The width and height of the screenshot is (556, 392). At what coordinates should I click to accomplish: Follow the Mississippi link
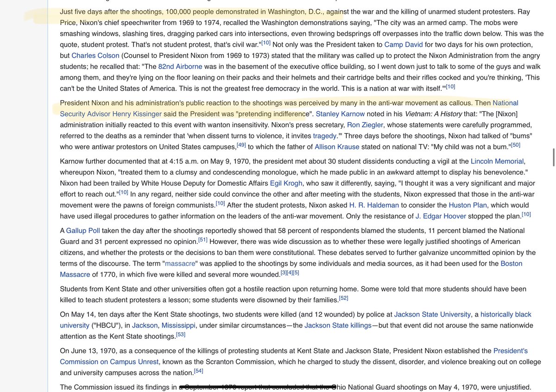coord(178,325)
